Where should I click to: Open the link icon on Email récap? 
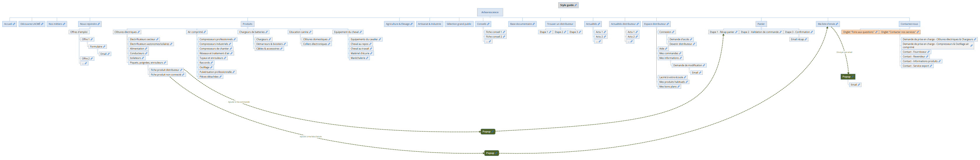point(806,39)
